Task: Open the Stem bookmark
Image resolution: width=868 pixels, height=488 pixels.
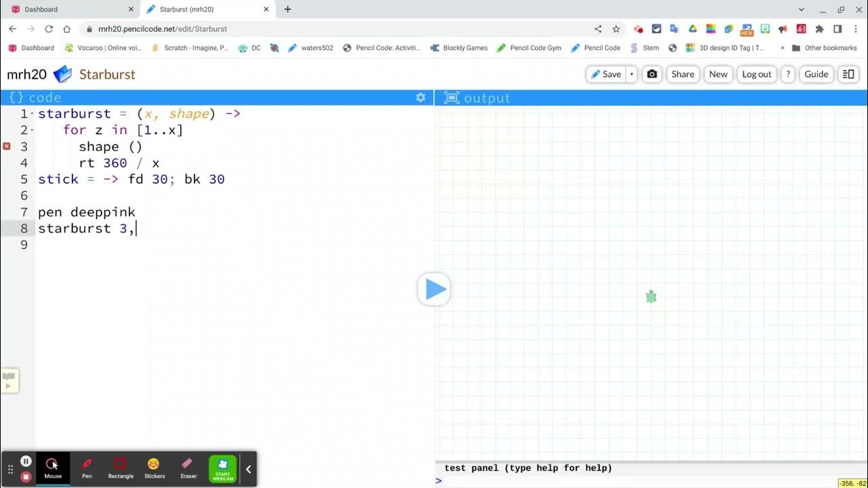Action: tap(644, 47)
